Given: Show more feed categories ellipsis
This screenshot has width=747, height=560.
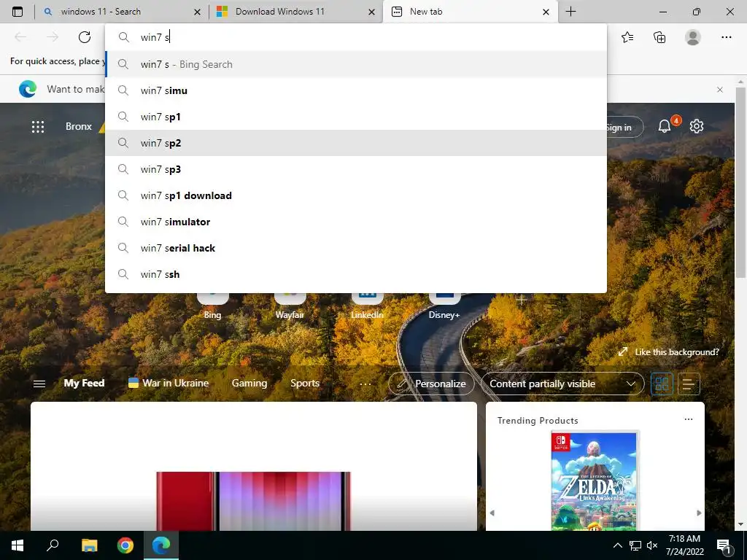Looking at the screenshot, I should [x=365, y=384].
